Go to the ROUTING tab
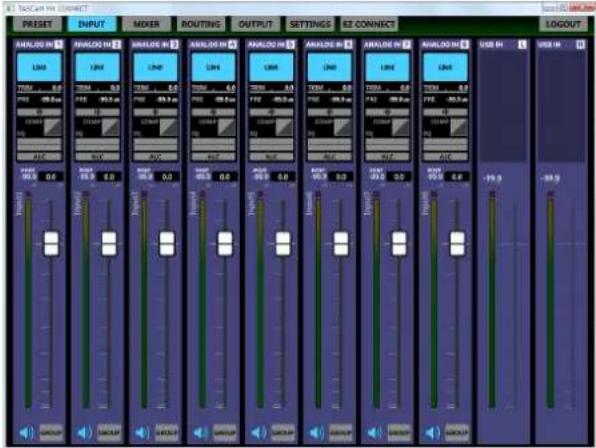 (x=201, y=24)
